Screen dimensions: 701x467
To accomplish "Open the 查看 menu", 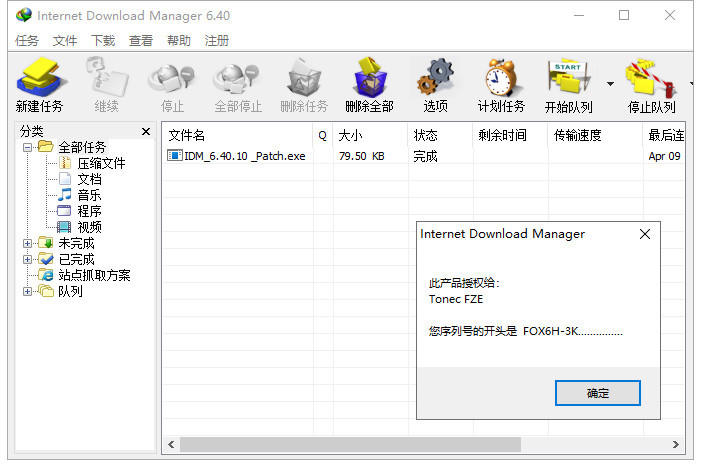I will 141,41.
